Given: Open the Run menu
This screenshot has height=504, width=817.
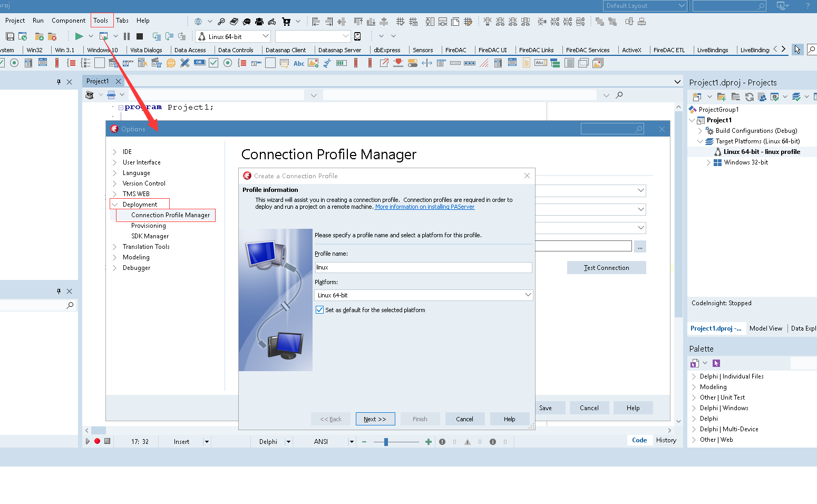Looking at the screenshot, I should coord(38,21).
